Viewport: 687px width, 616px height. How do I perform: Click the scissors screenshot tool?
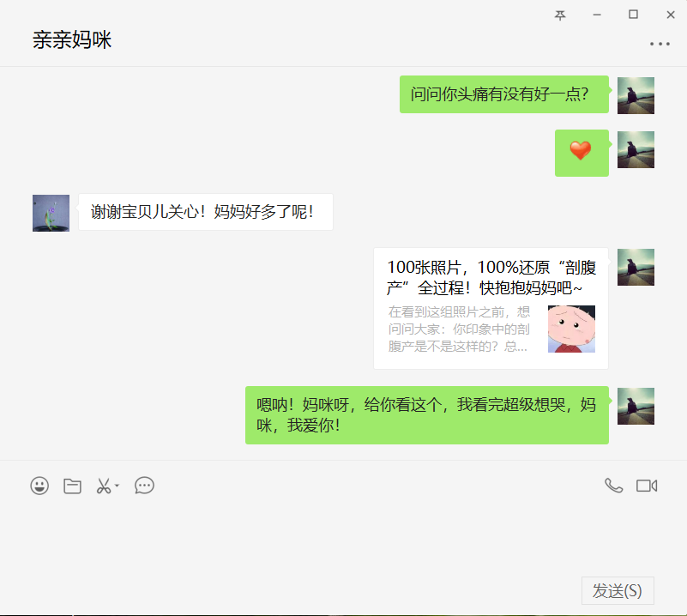pyautogui.click(x=104, y=486)
